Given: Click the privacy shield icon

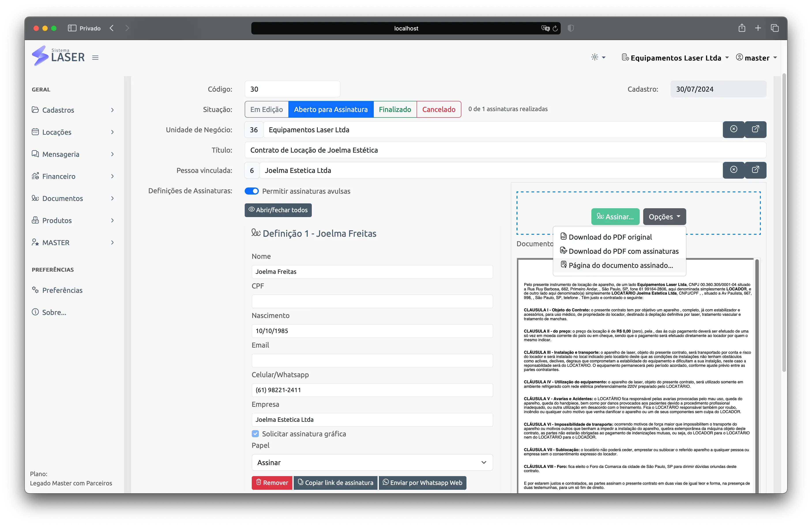Looking at the screenshot, I should coord(570,28).
